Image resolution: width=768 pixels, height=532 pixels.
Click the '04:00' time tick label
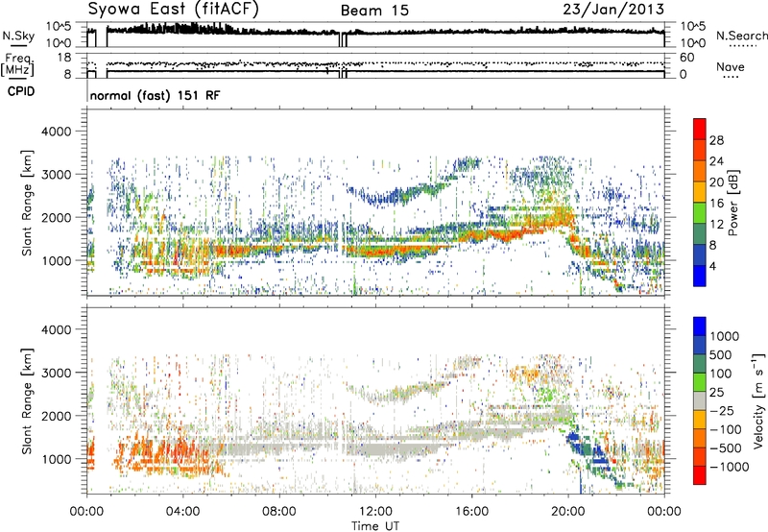[x=183, y=512]
